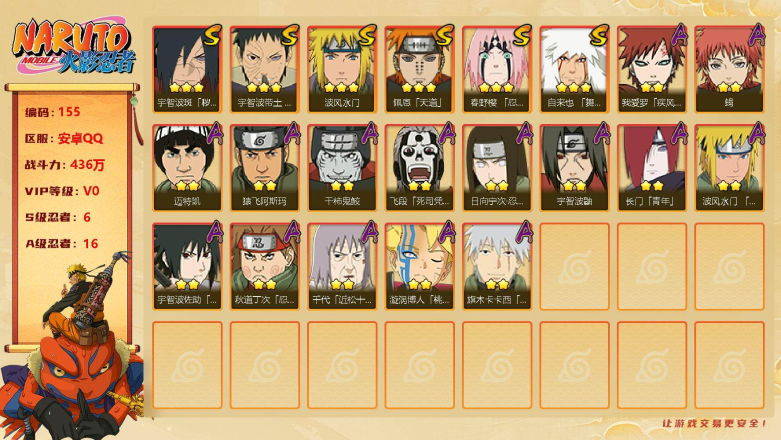Click the 蝎 red-haired ninja card
The width and height of the screenshot is (781, 440).
tap(730, 69)
